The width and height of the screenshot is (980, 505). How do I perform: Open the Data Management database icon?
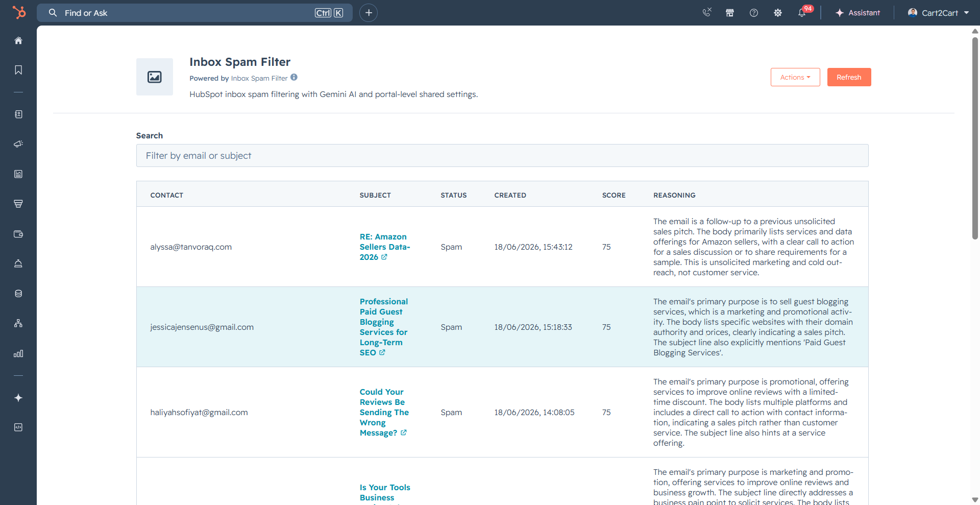coord(18,294)
